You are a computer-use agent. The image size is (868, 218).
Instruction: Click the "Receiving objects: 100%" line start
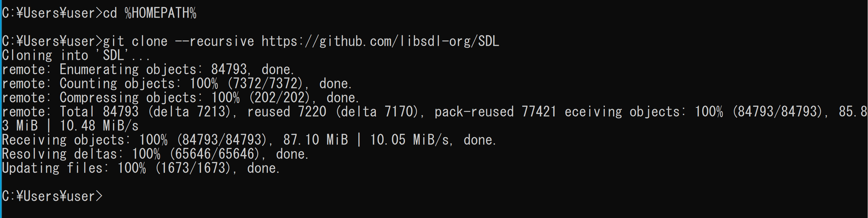85,140
